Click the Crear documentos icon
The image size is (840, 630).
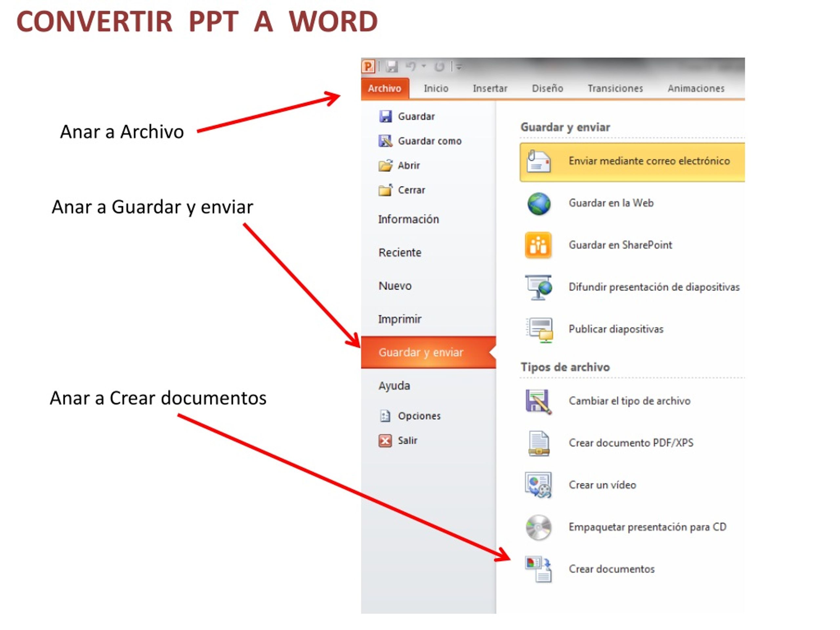(538, 570)
